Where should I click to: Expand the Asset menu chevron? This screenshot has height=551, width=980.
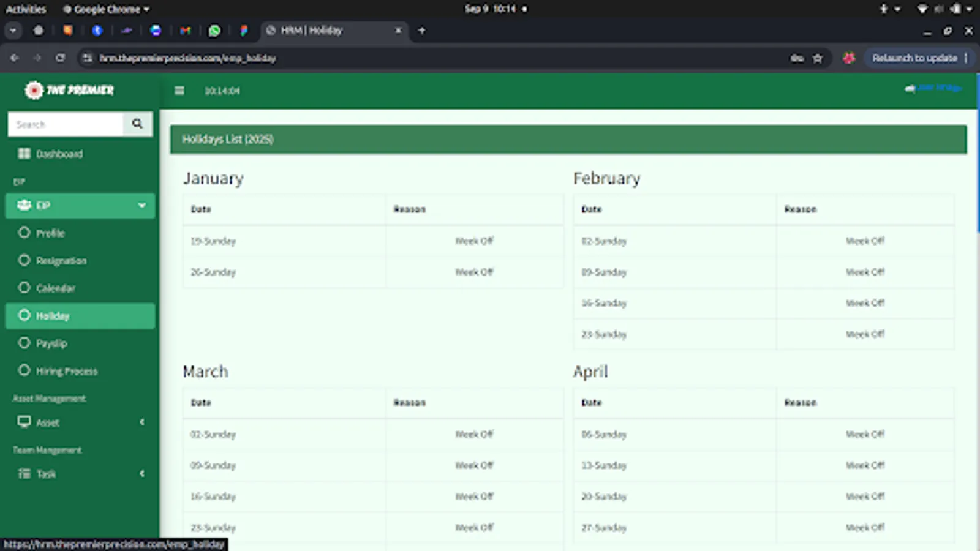[142, 422]
